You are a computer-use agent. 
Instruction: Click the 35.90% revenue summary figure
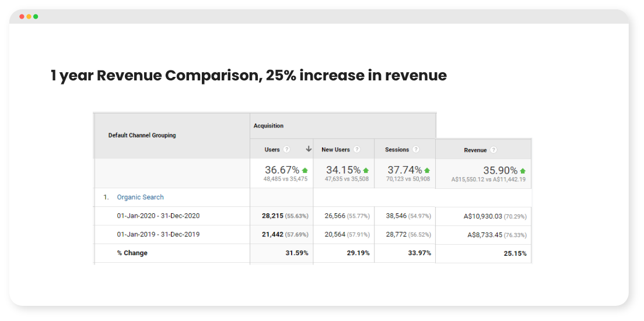pos(500,170)
